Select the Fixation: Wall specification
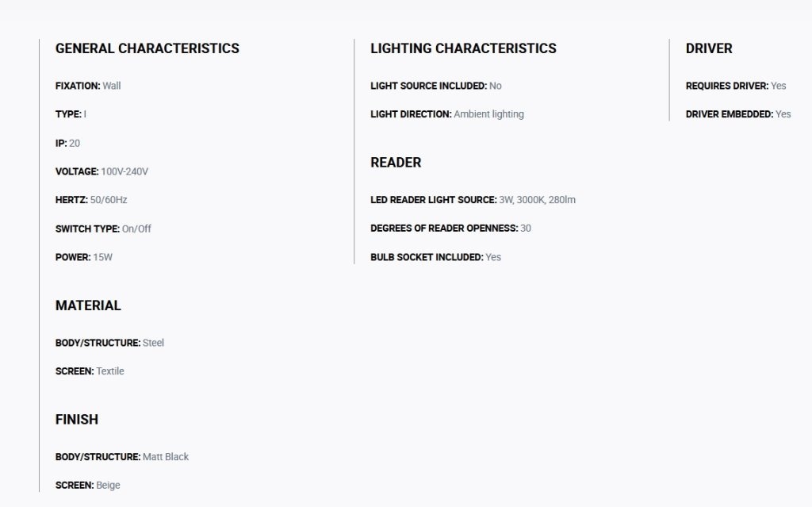The image size is (812, 507). click(x=88, y=86)
